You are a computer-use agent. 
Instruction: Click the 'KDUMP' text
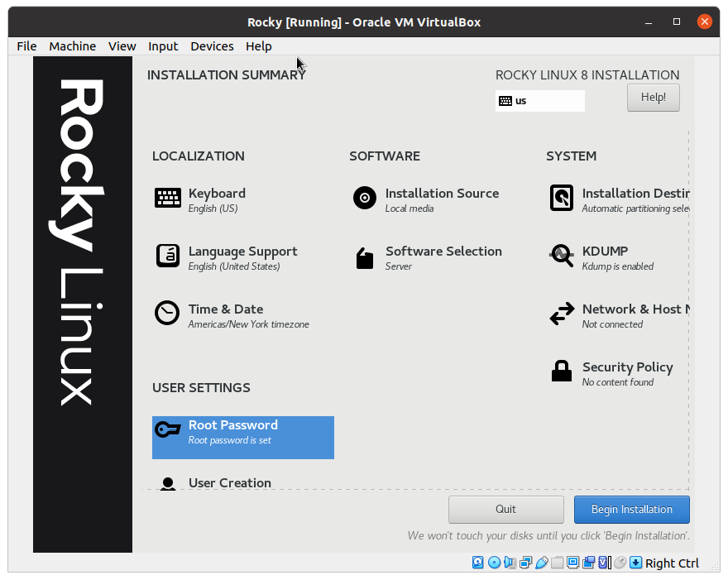point(605,252)
